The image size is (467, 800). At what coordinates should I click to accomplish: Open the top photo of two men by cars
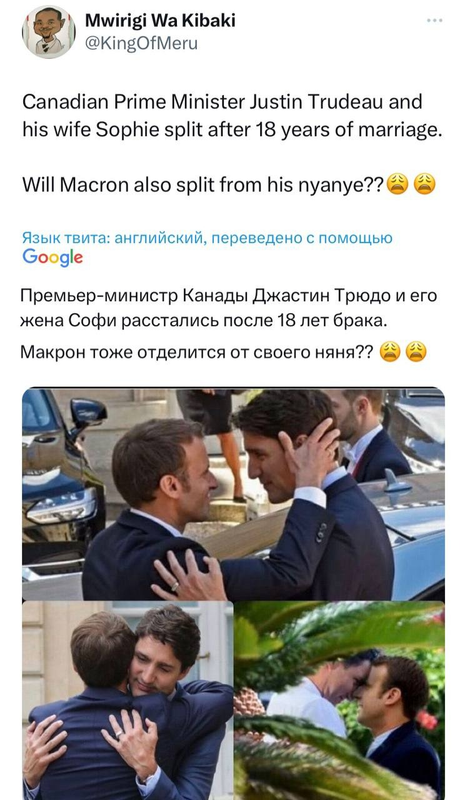[233, 493]
